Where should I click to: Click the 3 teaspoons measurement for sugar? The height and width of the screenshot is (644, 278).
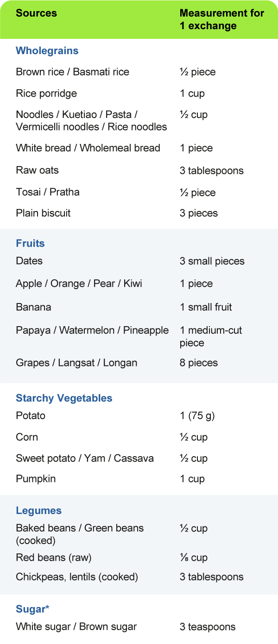pos(208,627)
